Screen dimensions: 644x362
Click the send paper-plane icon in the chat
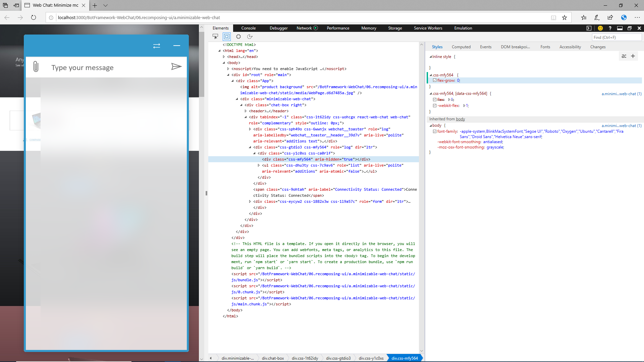pos(177,67)
